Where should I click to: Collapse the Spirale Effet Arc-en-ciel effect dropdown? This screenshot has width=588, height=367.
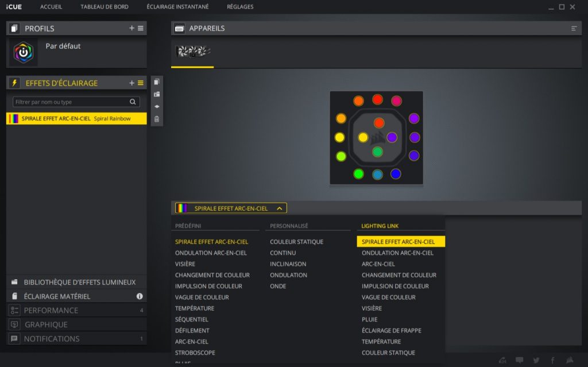279,208
